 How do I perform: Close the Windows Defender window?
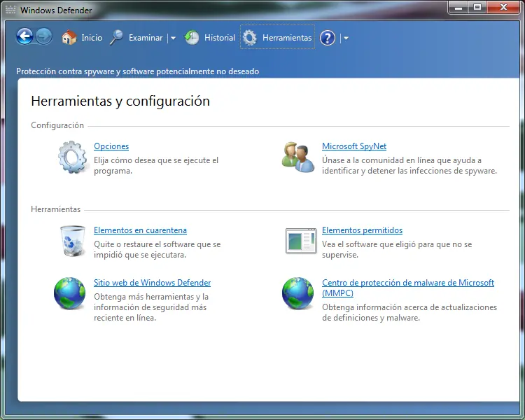(503, 7)
